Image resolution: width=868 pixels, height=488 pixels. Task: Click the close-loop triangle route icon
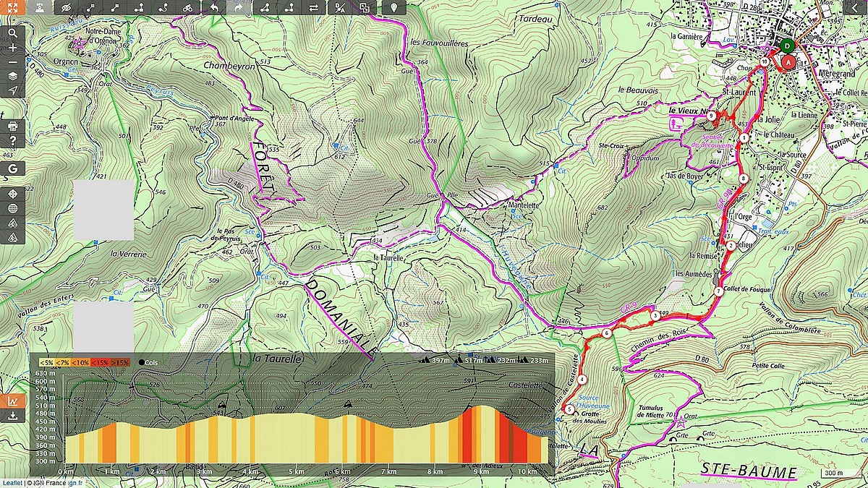(x=264, y=8)
